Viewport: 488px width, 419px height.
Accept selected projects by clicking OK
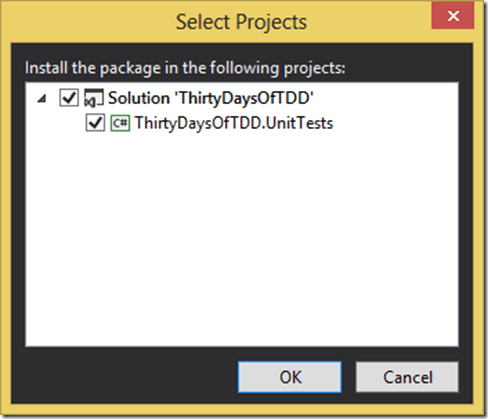click(290, 377)
